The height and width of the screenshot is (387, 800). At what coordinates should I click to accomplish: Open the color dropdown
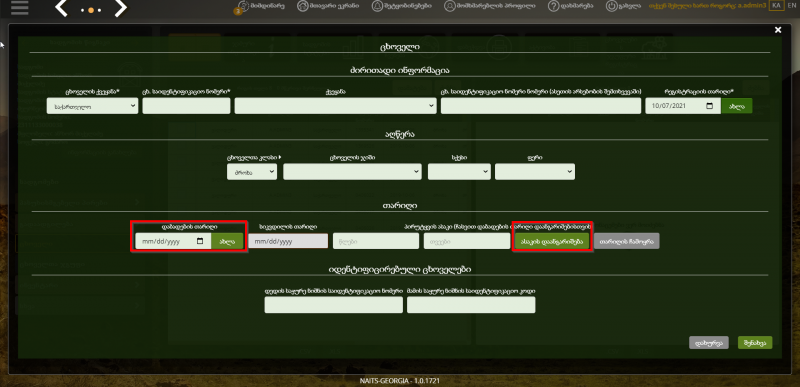coord(535,172)
